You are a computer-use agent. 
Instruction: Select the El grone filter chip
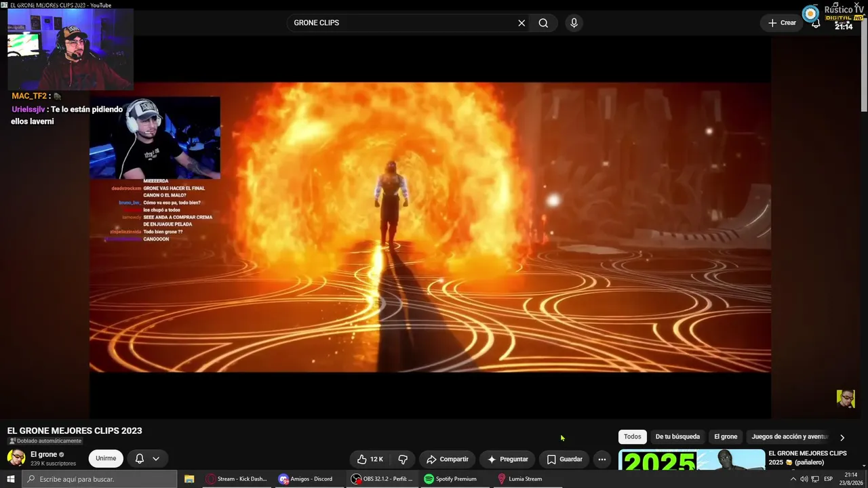click(726, 437)
